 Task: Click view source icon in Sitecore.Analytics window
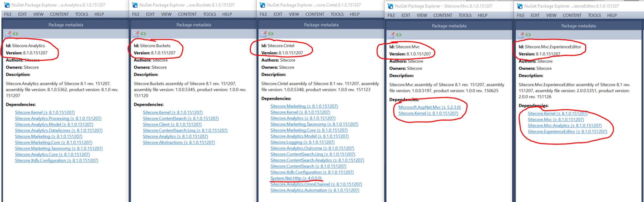[x=15, y=34]
